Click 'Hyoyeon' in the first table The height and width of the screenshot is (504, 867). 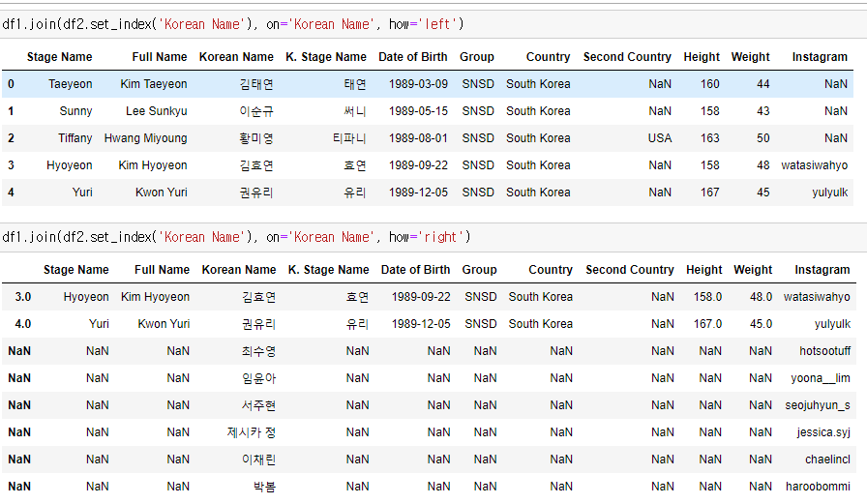tap(69, 165)
